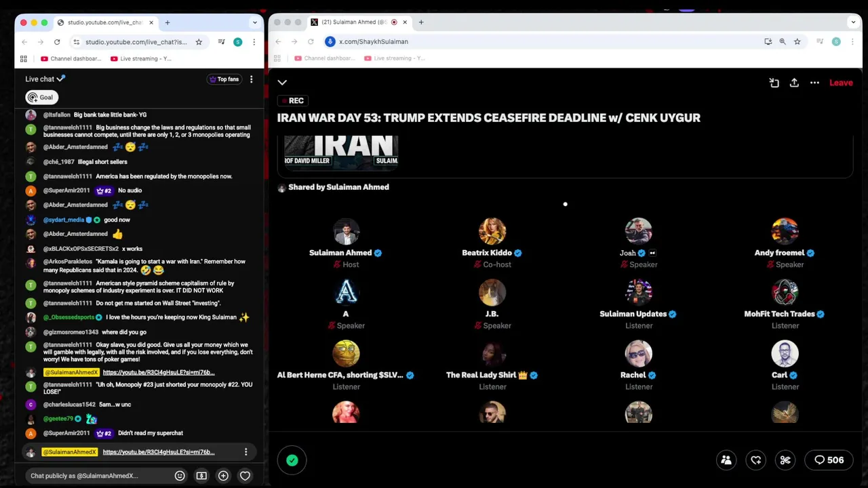The image size is (868, 488).
Task: Open listener MohFit Tech Trades avatar
Action: click(x=785, y=292)
